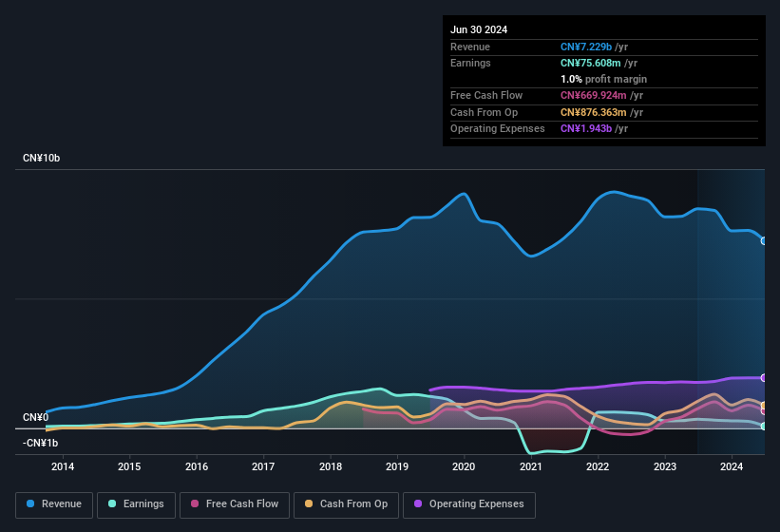Click the 2021 x-axis label

531,466
